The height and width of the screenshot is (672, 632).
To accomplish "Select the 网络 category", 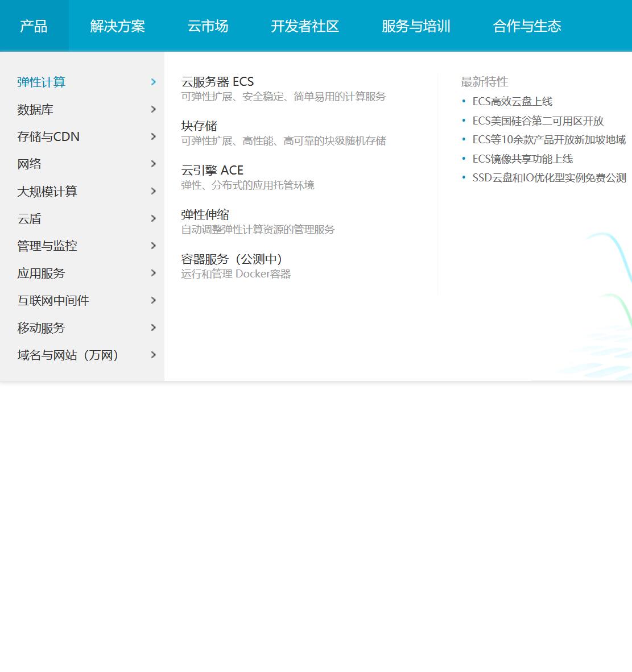I will [x=29, y=164].
